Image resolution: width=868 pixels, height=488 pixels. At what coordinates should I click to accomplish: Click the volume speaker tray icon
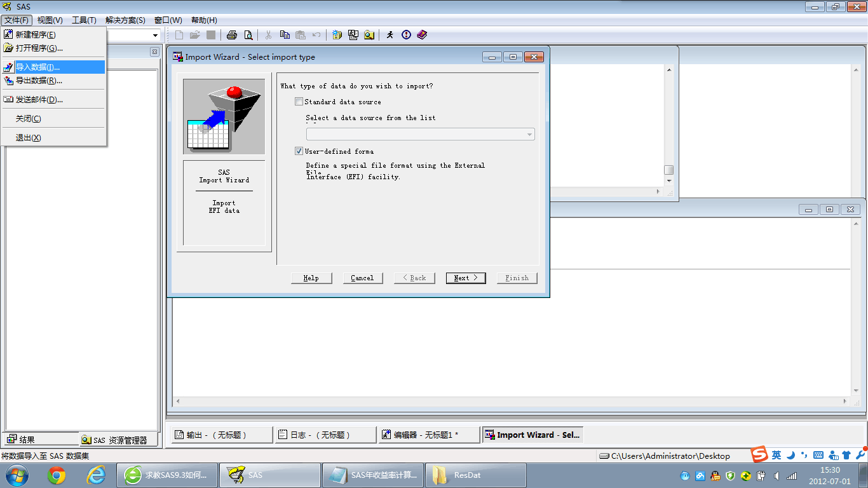[x=776, y=476]
